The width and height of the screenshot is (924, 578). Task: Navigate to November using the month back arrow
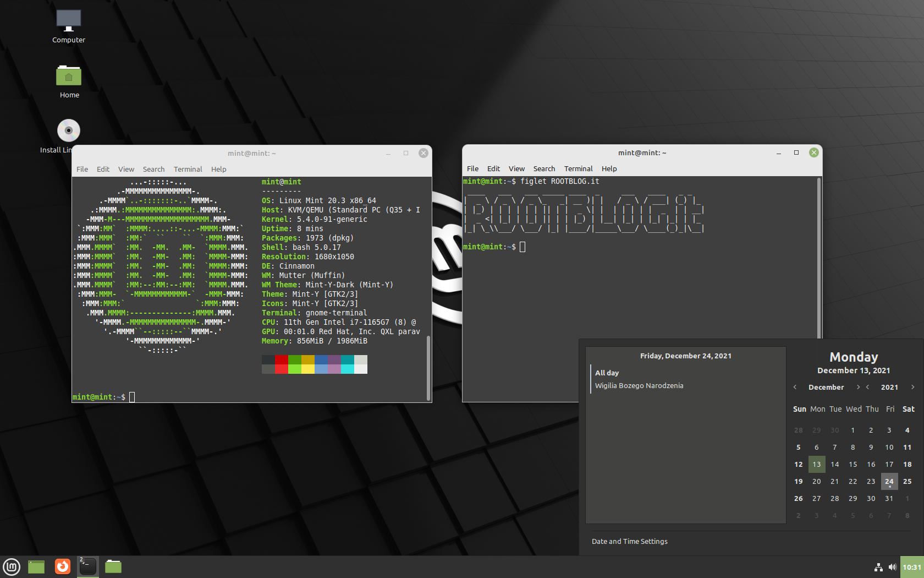pyautogui.click(x=795, y=387)
